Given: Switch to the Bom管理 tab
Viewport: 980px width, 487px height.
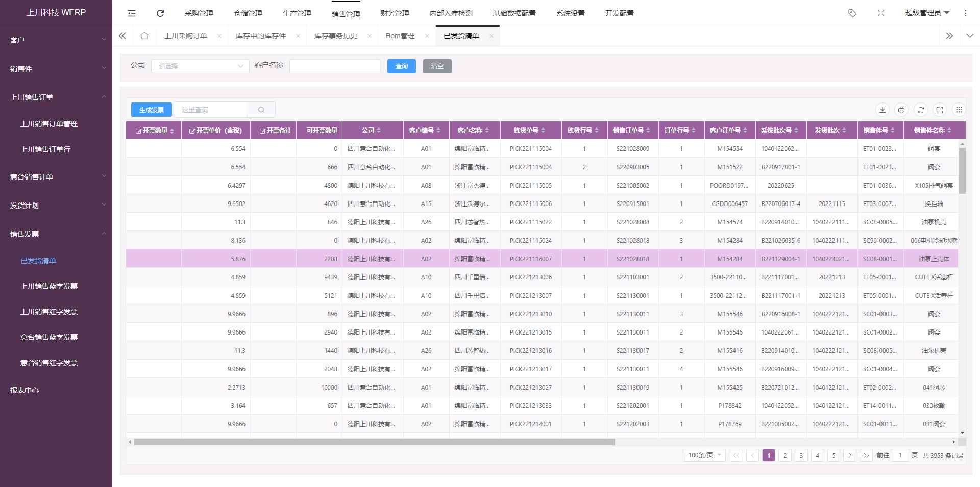Looking at the screenshot, I should 400,36.
